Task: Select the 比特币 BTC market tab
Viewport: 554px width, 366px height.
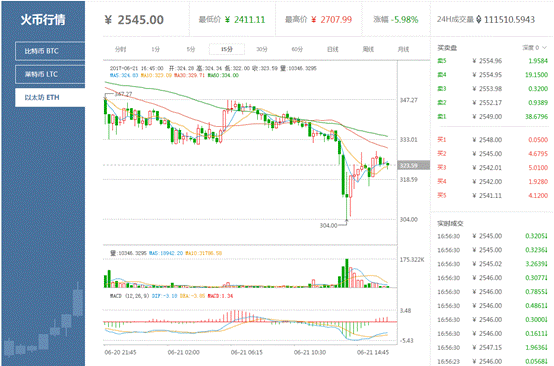Action: 50,51
